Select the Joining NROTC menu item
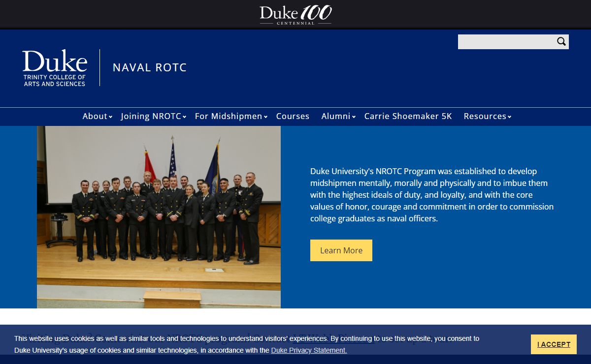 (x=151, y=117)
